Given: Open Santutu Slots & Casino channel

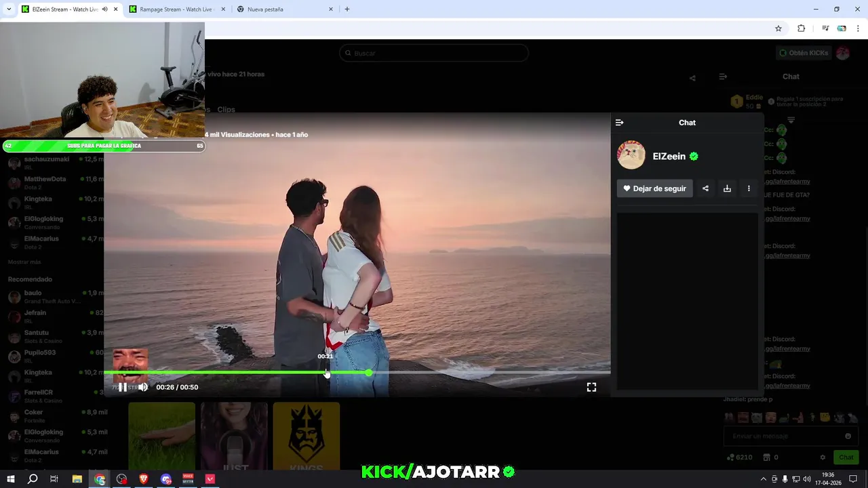Looking at the screenshot, I should coord(54,336).
